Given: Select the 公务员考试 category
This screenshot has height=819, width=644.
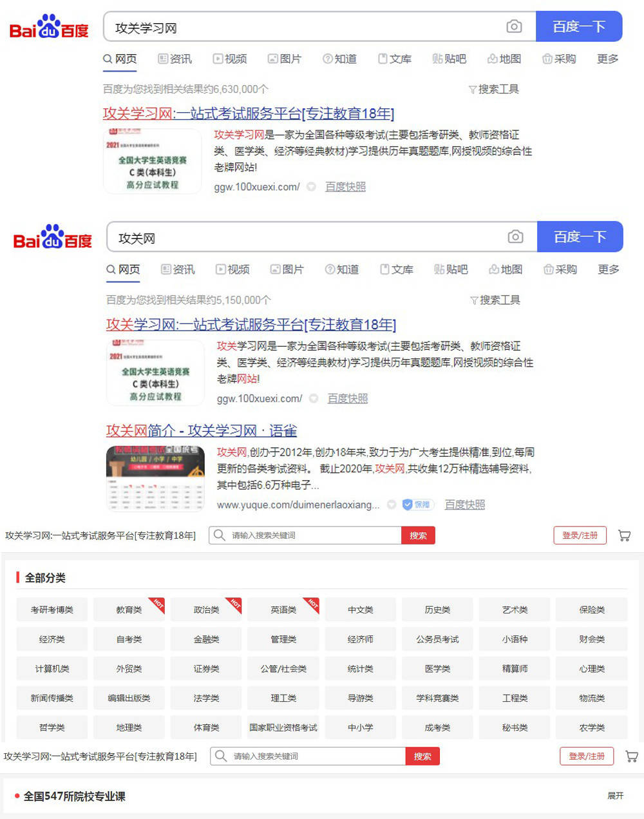Looking at the screenshot, I should [x=437, y=639].
